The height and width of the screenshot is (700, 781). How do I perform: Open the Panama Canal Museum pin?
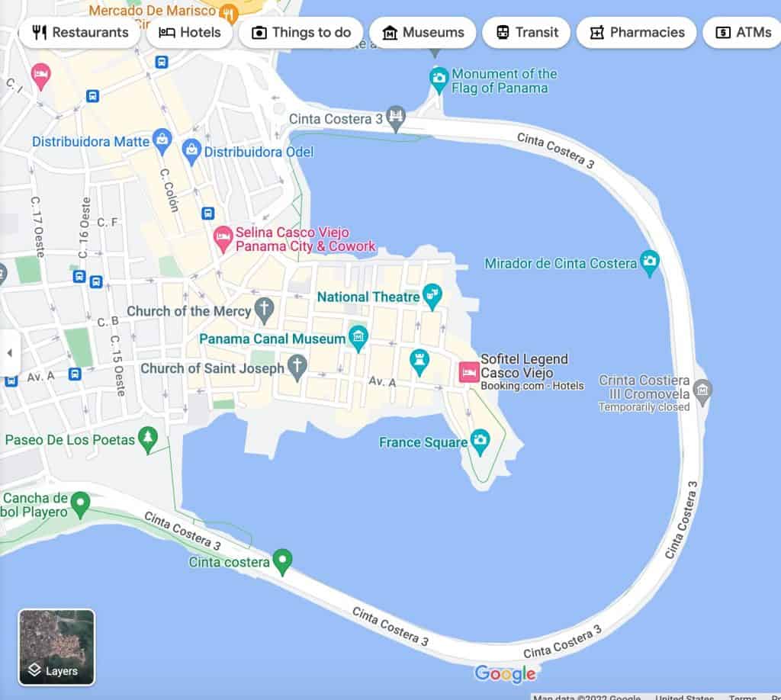pos(358,336)
